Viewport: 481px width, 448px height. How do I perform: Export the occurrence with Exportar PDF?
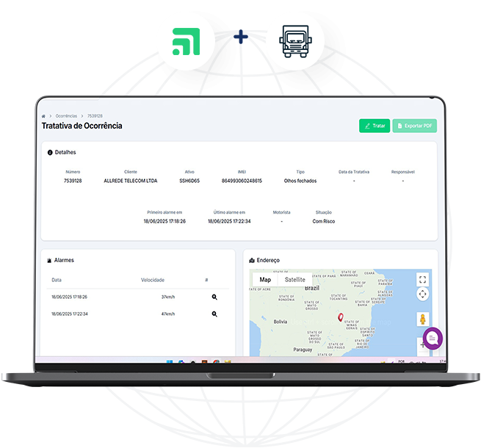coord(415,126)
